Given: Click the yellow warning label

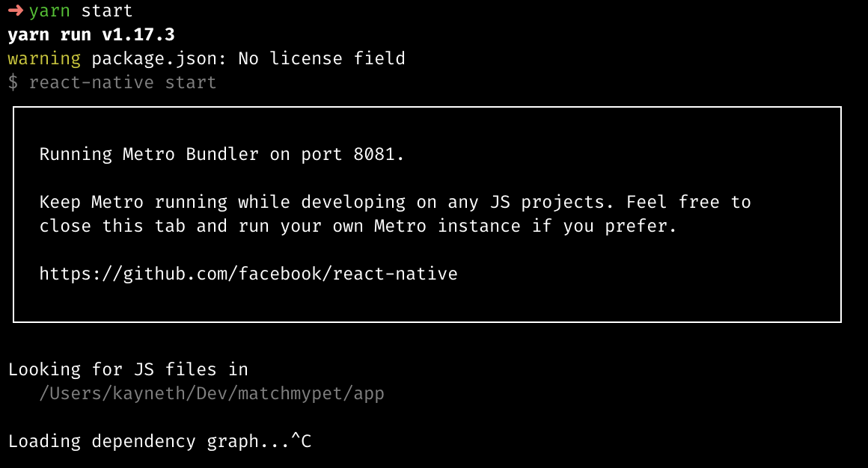Looking at the screenshot, I should click(x=44, y=58).
